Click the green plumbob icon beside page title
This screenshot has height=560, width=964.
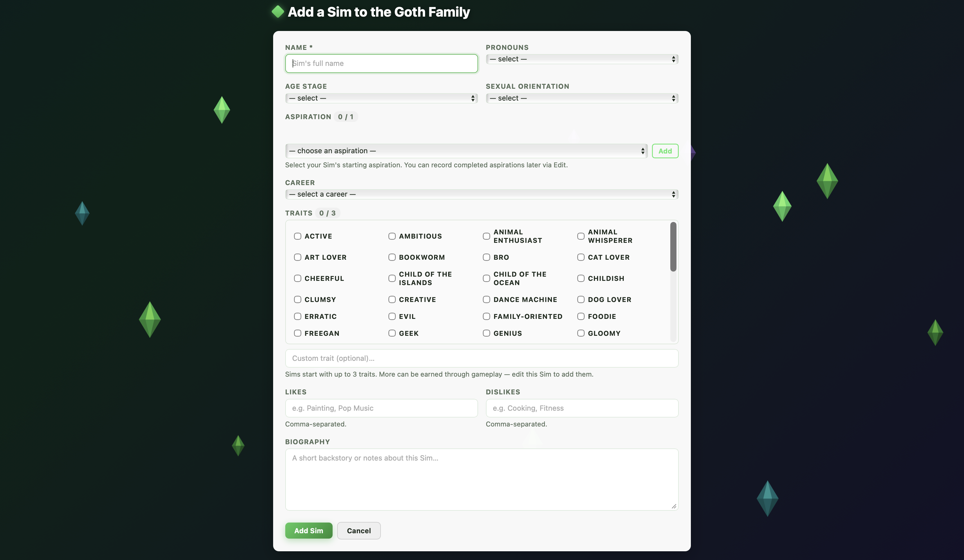click(x=278, y=12)
